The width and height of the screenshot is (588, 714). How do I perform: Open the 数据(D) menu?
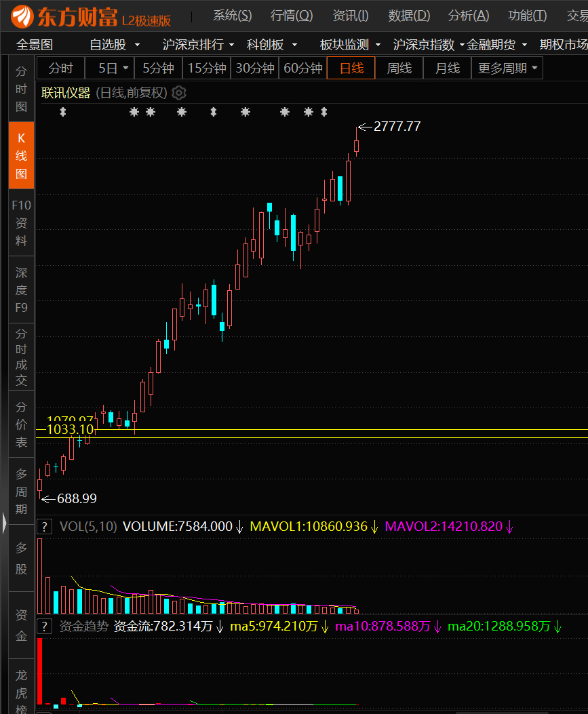coord(409,16)
